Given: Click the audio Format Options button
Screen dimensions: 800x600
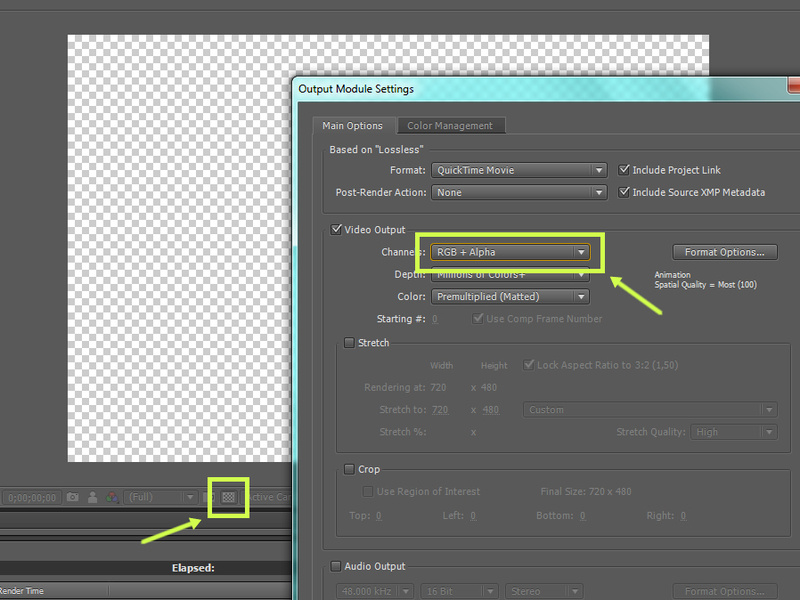Looking at the screenshot, I should click(x=724, y=591).
